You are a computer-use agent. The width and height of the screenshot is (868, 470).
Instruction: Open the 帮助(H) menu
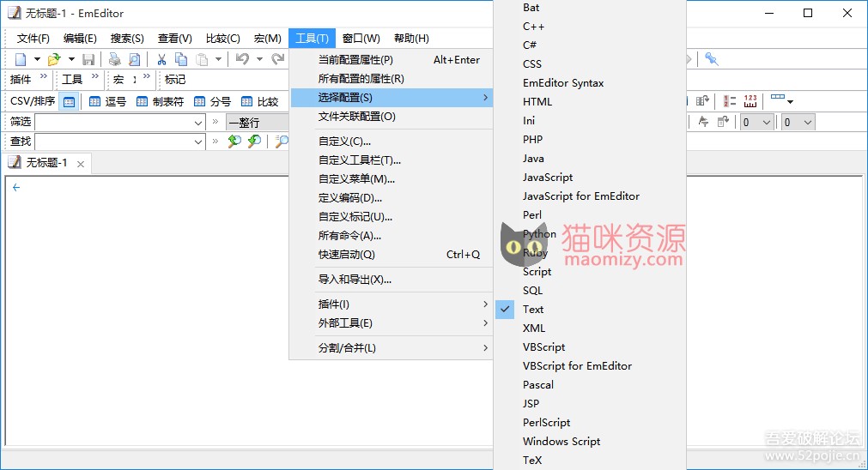pos(411,38)
